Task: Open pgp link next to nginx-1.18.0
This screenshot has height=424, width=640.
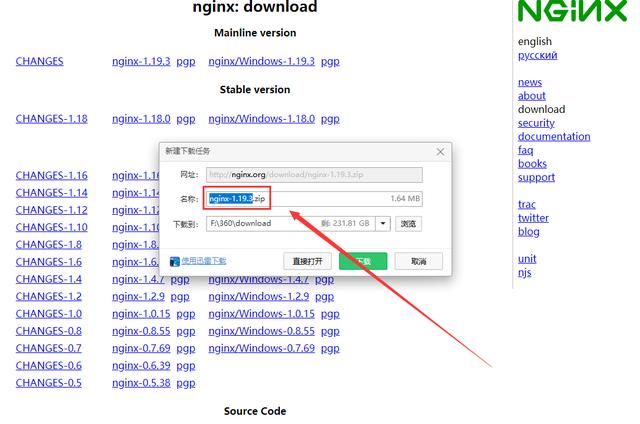Action: [186, 119]
